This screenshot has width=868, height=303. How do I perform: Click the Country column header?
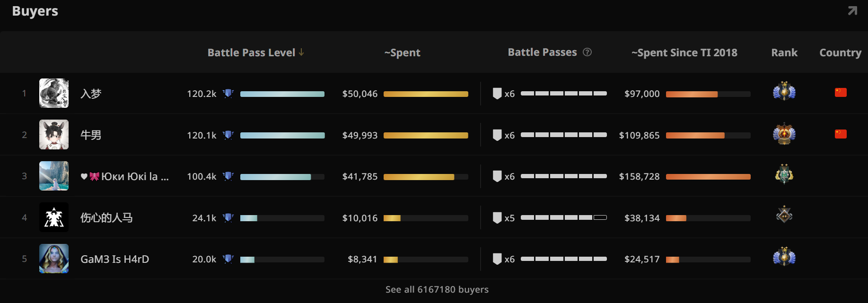(840, 52)
